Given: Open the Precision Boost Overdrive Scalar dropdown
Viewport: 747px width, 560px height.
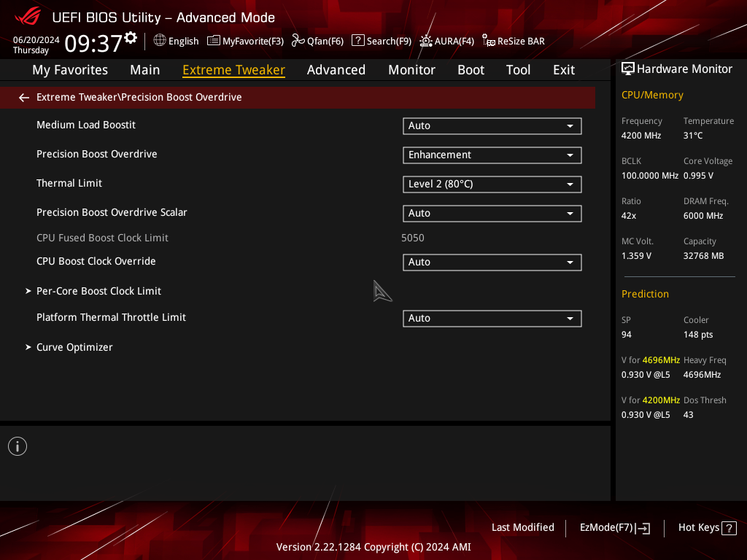Looking at the screenshot, I should click(x=492, y=214).
